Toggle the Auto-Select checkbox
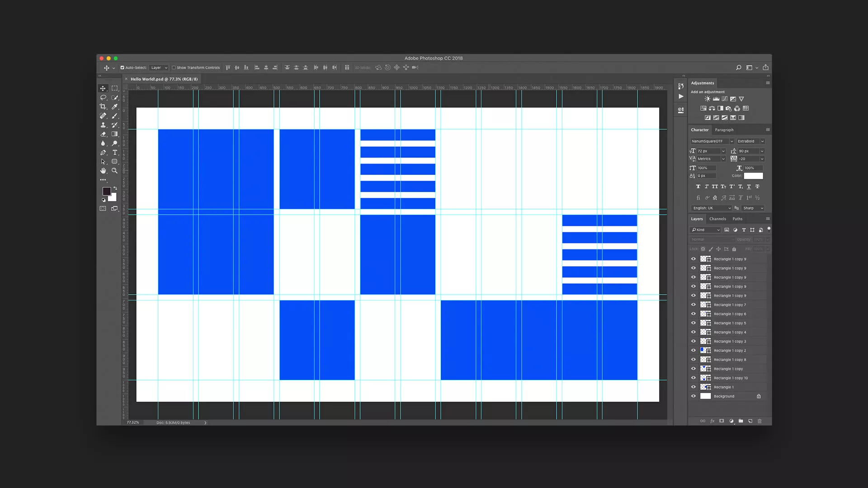Screen dimensions: 868x488 click(122, 68)
